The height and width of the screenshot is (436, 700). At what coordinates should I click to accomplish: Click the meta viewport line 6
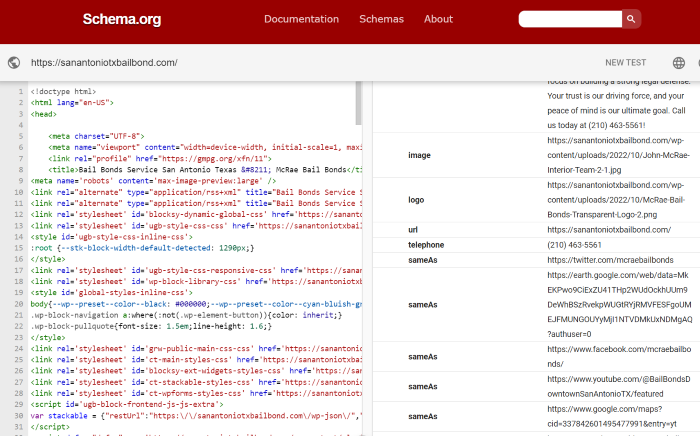[x=205, y=147]
